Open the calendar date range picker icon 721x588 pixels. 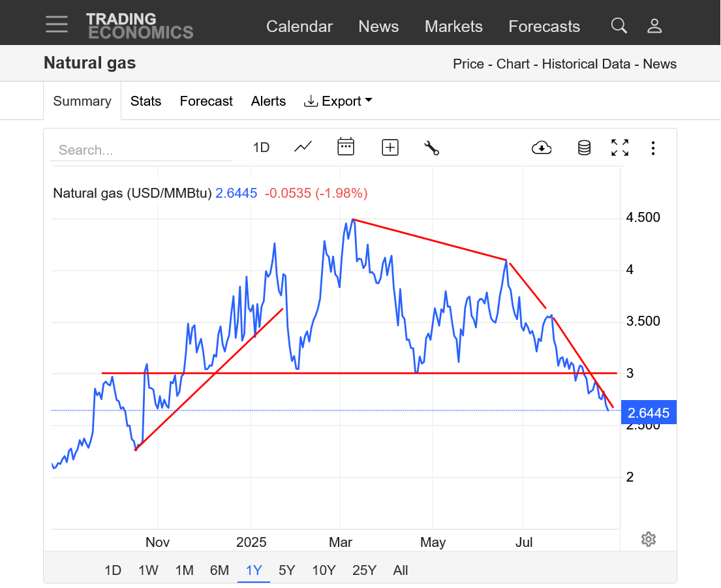(x=346, y=147)
